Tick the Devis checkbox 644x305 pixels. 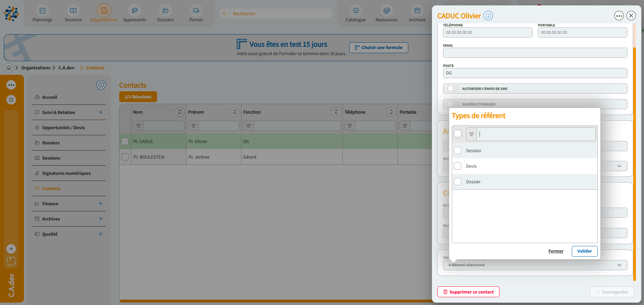point(458,166)
